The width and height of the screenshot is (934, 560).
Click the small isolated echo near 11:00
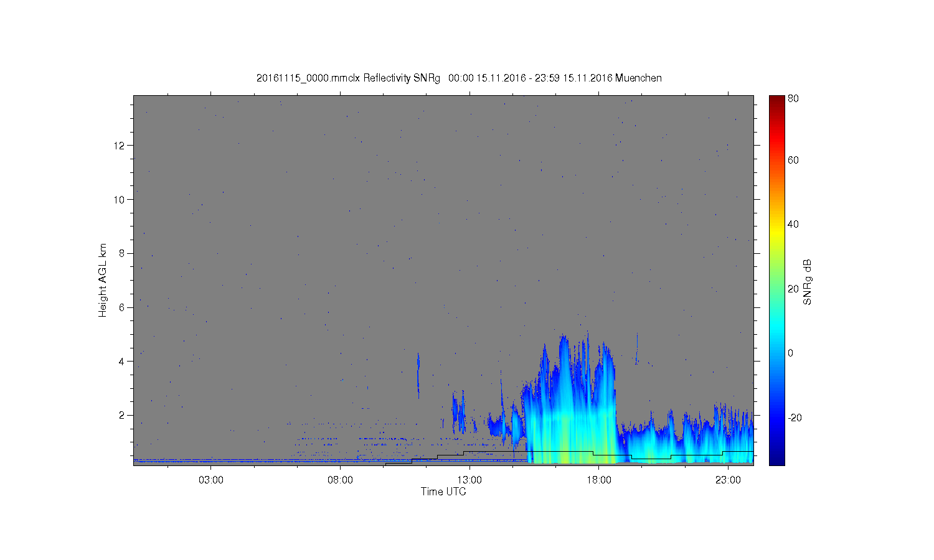coord(418,375)
